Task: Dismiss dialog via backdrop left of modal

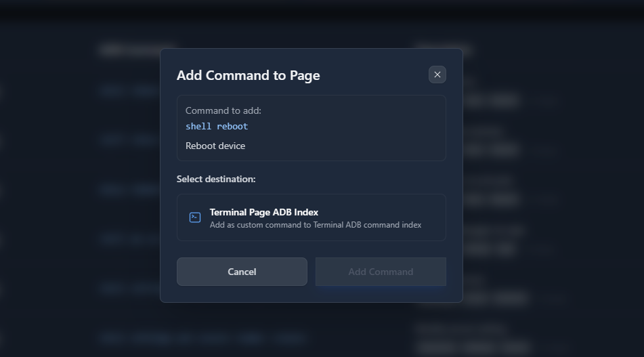Action: [74, 203]
